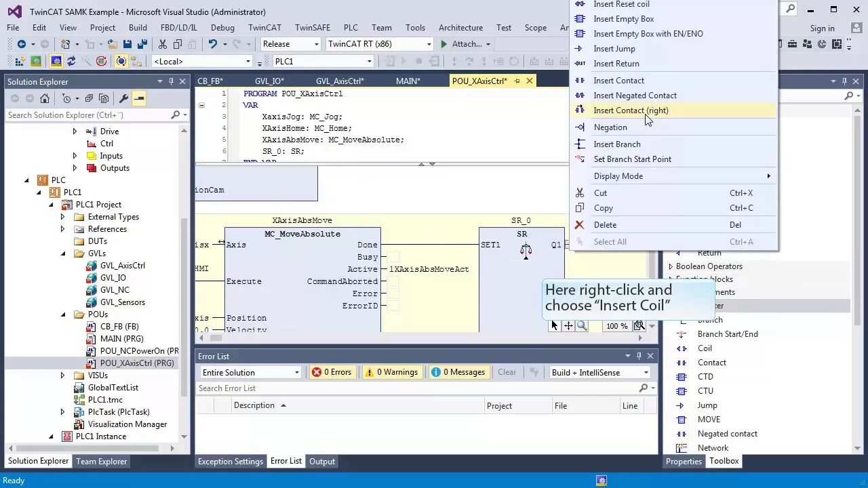Open the Exception Settings tab
This screenshot has height=488, width=868.
[x=231, y=462]
